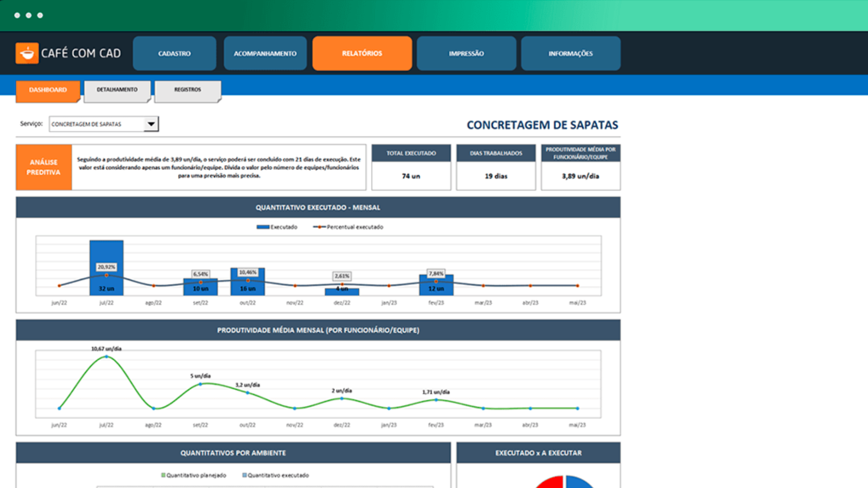The height and width of the screenshot is (488, 868).
Task: Click the Café com CAD cup logo icon
Action: pyautogui.click(x=27, y=53)
